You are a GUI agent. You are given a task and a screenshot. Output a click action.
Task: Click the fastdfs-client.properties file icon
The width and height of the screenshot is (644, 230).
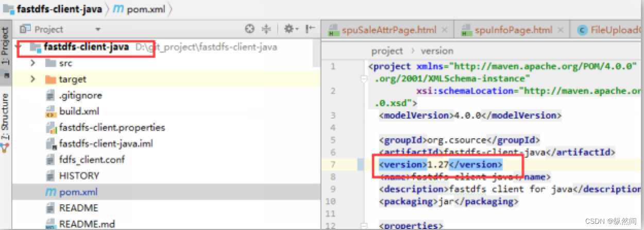click(x=50, y=127)
